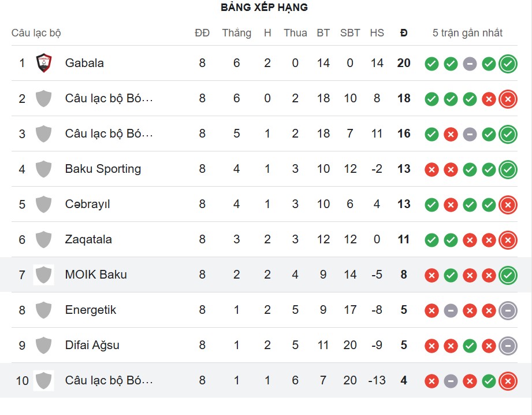Screen dimensions: 532x415
Task: Click Energetik's latest draw result icon
Action: (x=508, y=310)
